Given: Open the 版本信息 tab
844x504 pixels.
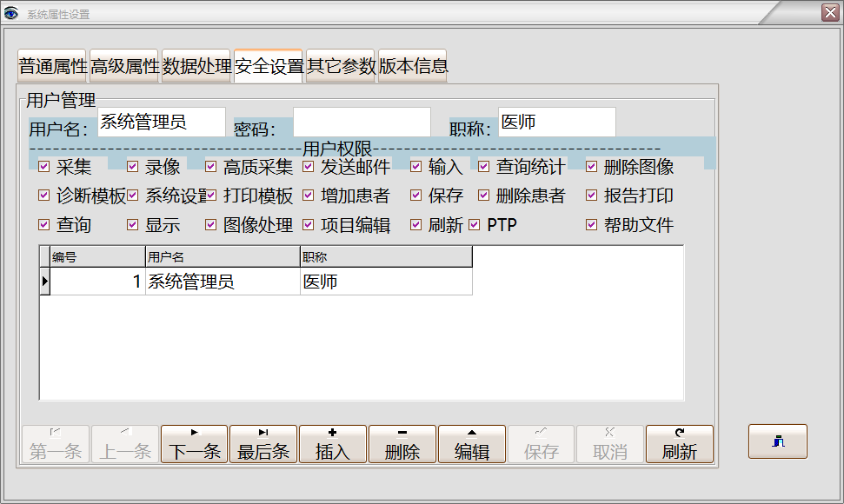Looking at the screenshot, I should 413,66.
